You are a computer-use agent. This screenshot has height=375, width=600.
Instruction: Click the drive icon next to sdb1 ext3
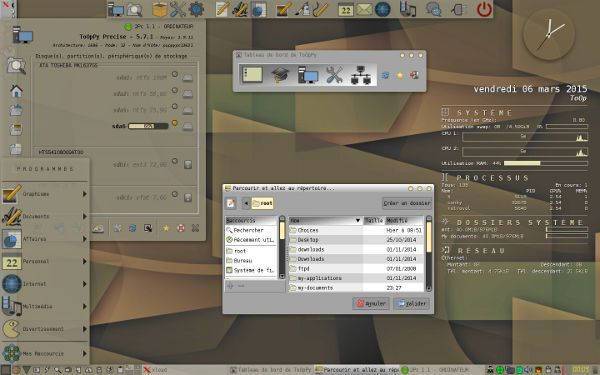pyautogui.click(x=188, y=165)
